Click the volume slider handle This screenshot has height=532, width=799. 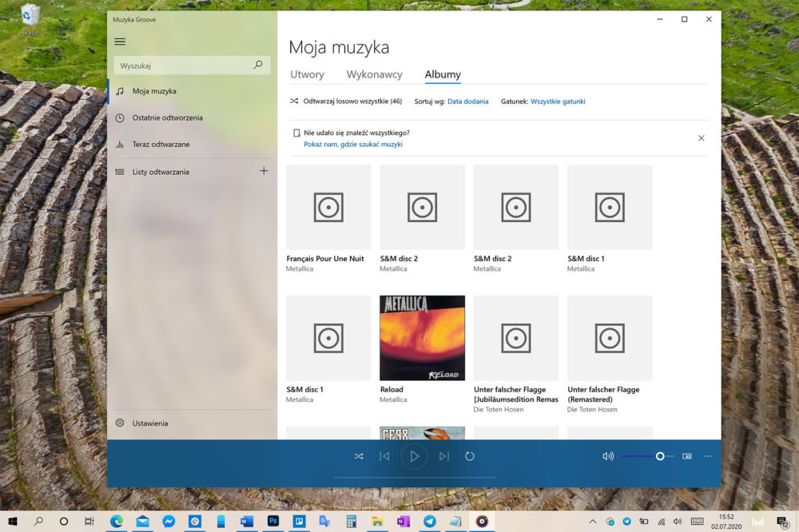pyautogui.click(x=660, y=456)
